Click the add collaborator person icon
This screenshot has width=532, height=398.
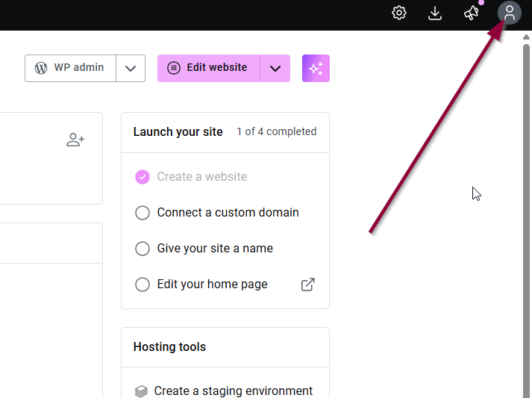click(75, 140)
